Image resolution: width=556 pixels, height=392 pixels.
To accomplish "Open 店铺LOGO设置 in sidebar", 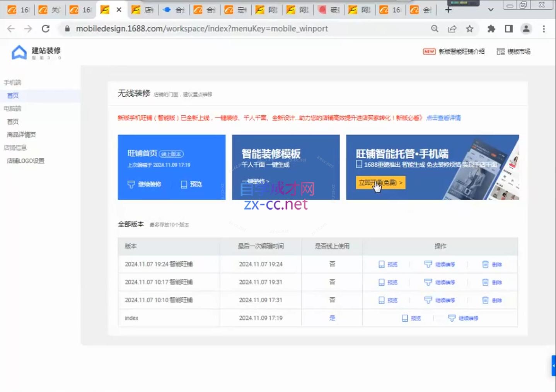I will tap(26, 161).
